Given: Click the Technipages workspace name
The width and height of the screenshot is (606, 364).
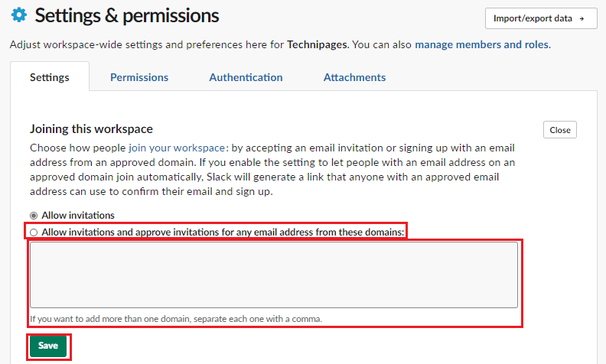Looking at the screenshot, I should (x=317, y=44).
